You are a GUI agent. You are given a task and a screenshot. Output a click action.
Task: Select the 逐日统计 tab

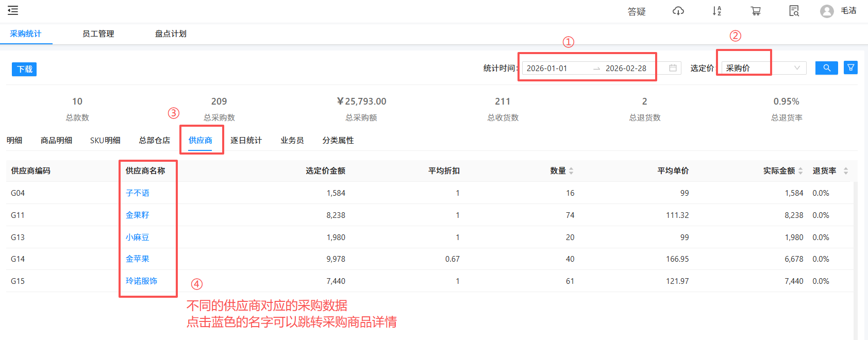246,141
